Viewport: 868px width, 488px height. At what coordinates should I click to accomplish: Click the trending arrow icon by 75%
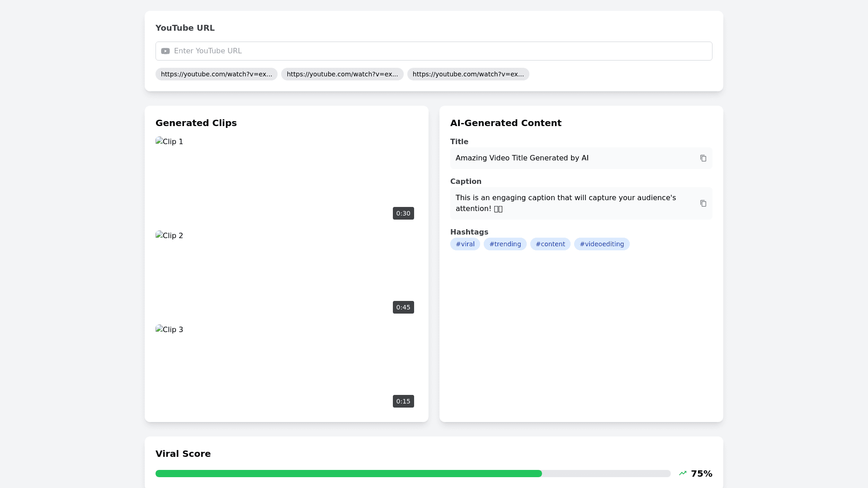point(683,473)
